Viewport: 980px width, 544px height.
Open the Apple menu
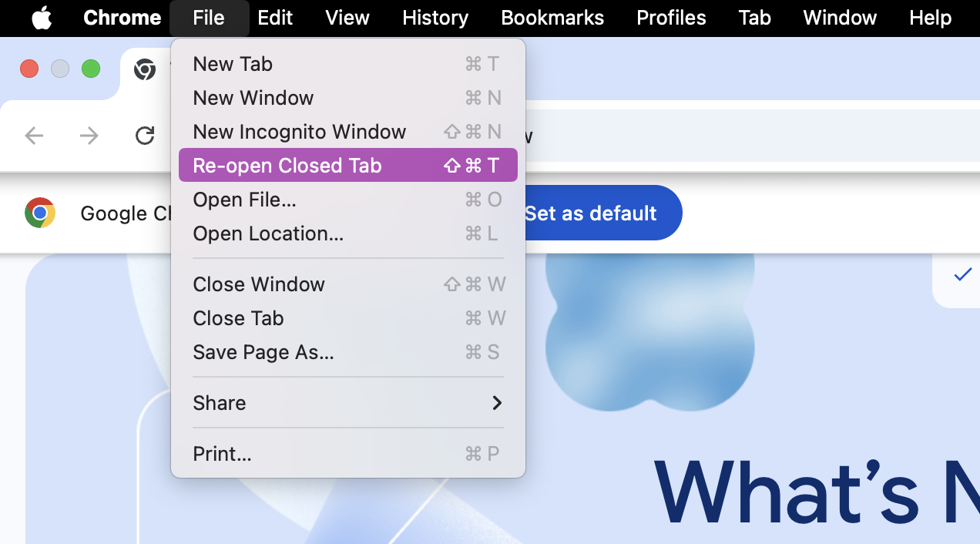[x=42, y=17]
